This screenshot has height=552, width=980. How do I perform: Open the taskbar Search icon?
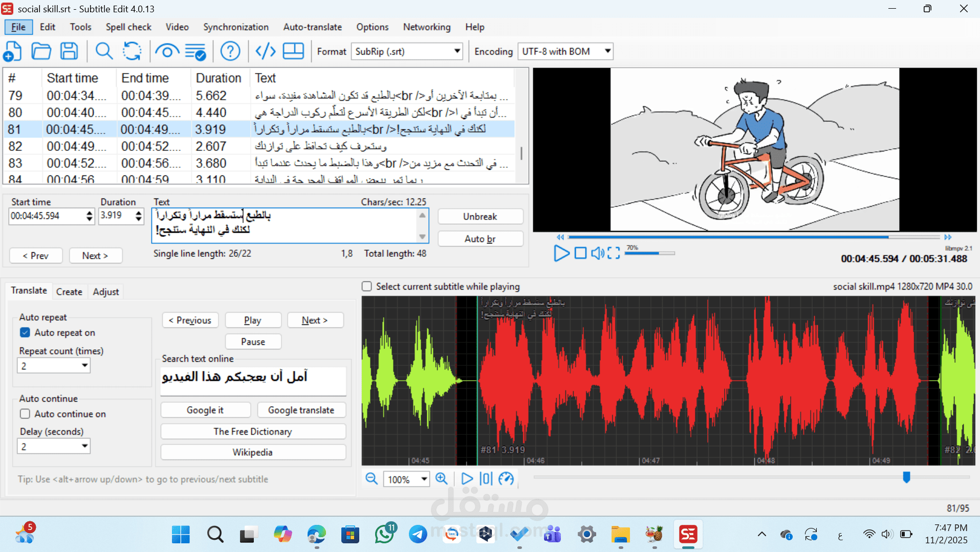[x=215, y=535]
